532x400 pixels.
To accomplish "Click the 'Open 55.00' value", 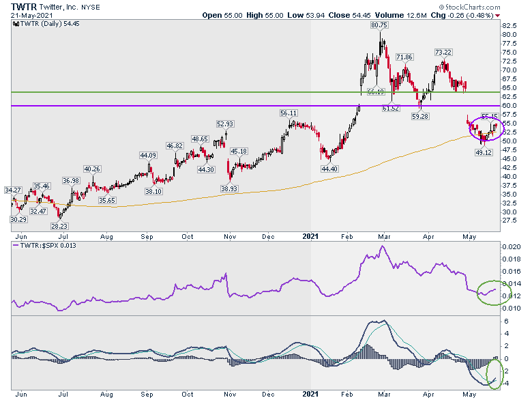I will pyautogui.click(x=222, y=15).
